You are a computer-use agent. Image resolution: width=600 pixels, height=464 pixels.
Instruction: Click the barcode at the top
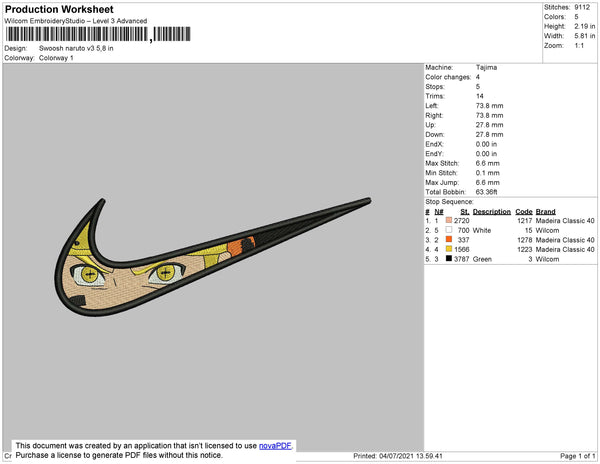(x=98, y=34)
